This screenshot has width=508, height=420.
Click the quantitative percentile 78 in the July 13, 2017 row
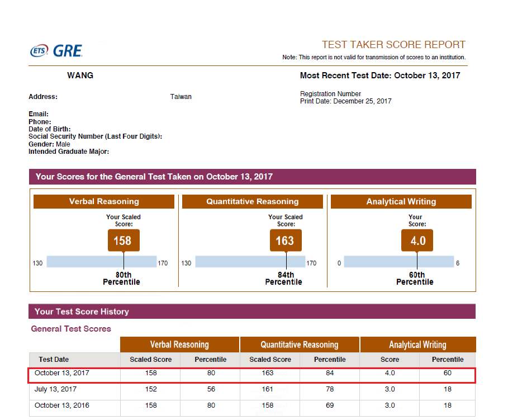pos(330,389)
